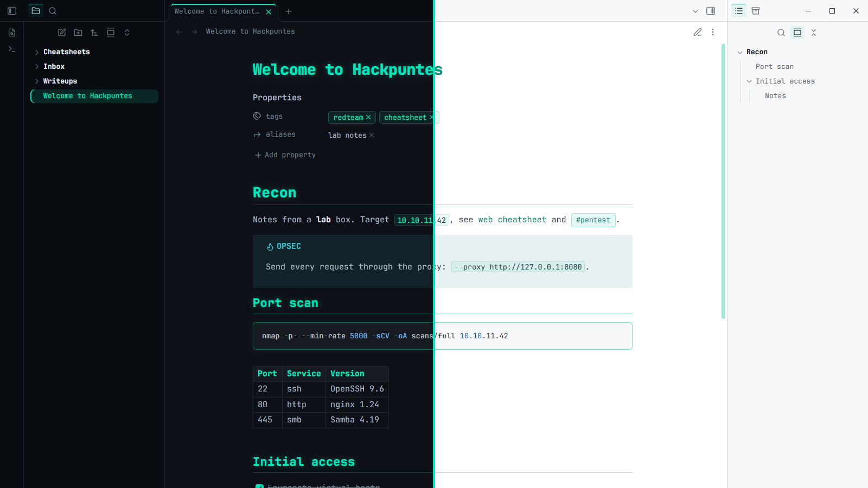Click the nmap code block
The height and width of the screenshot is (488, 868).
443,336
